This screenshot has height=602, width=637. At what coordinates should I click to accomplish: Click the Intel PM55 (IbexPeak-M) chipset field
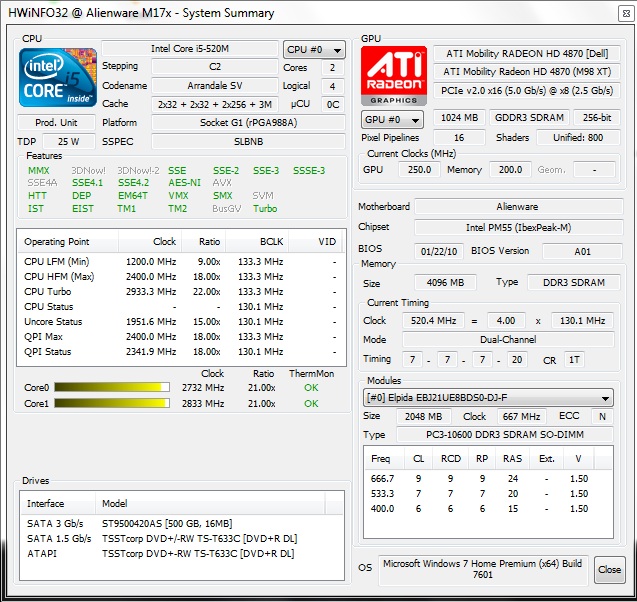(x=518, y=227)
